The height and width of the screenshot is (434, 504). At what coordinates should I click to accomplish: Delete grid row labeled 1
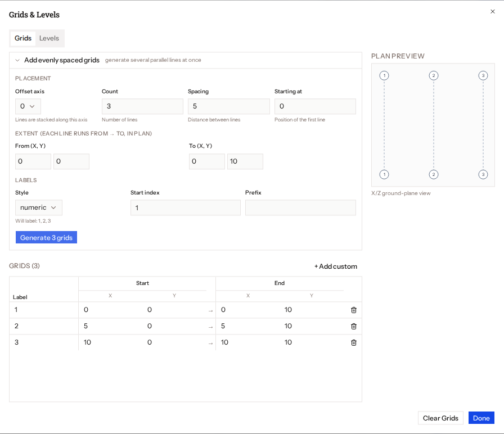tap(354, 310)
